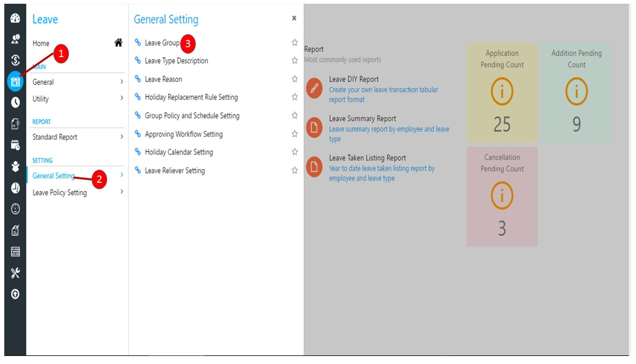
Task: Star the Leave Reason item
Action: tap(295, 79)
